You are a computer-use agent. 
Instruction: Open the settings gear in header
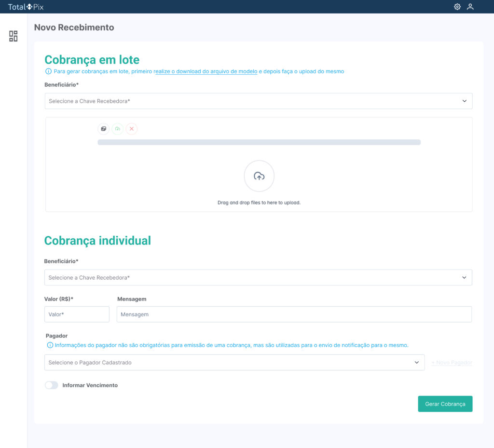(x=457, y=7)
